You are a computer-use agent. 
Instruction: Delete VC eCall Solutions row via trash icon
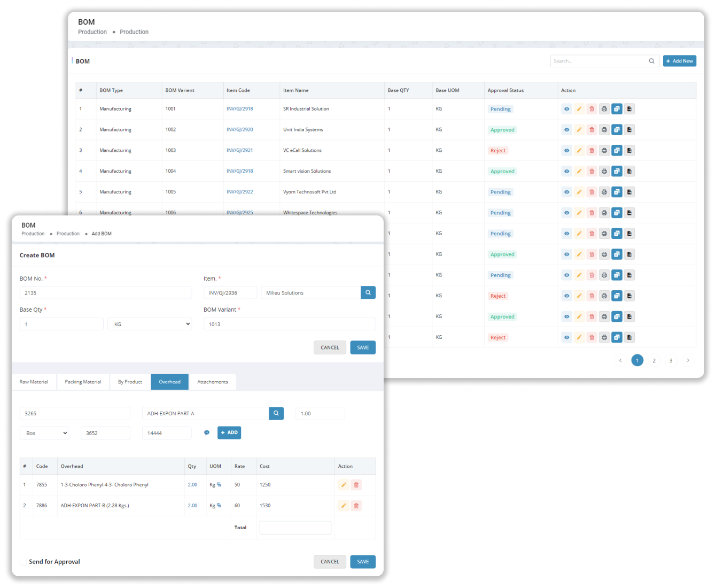(x=592, y=151)
